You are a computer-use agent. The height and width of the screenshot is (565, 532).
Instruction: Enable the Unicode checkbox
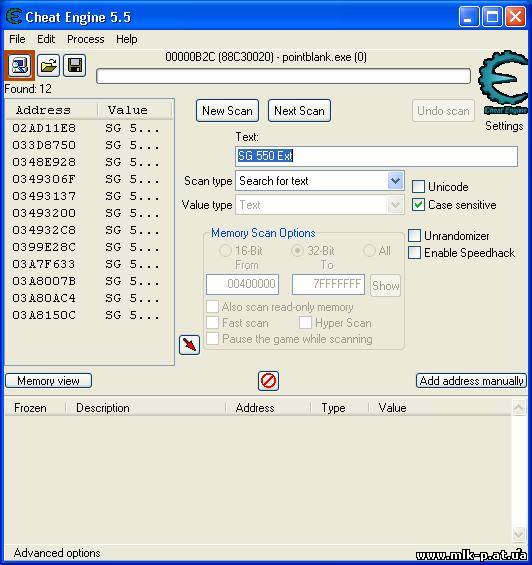(x=418, y=187)
